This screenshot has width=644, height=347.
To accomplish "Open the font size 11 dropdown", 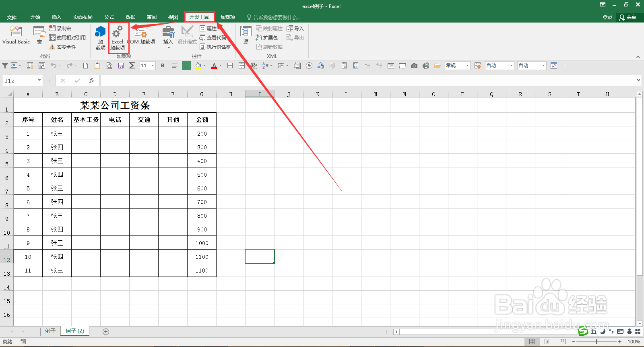I will click(153, 66).
